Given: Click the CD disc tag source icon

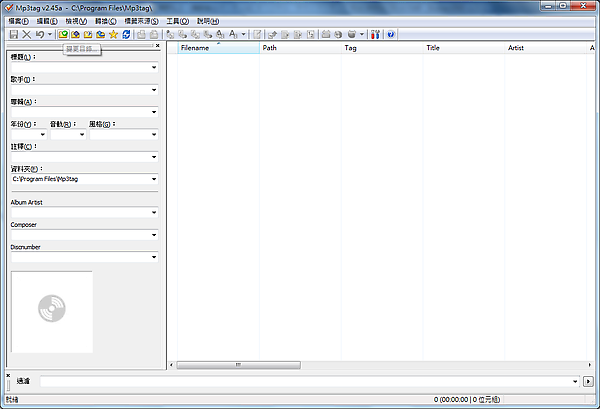Looking at the screenshot, I should (338, 34).
